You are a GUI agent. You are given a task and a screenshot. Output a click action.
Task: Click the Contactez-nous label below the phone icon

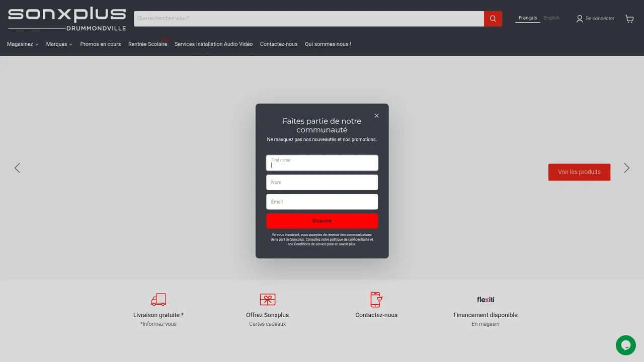(376, 315)
